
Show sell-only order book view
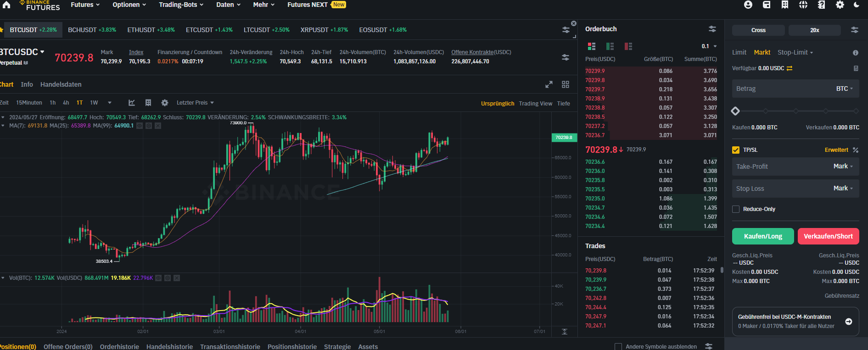point(628,46)
